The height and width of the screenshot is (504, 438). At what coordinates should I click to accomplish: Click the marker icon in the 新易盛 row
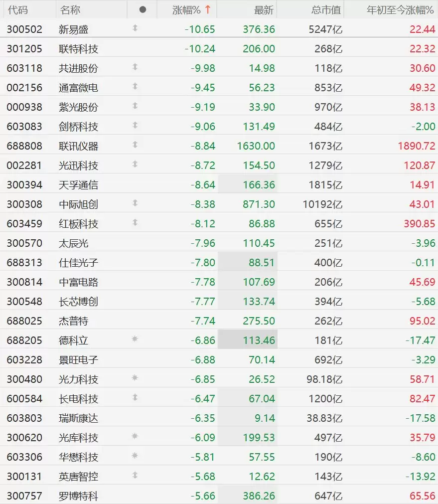pos(135,28)
